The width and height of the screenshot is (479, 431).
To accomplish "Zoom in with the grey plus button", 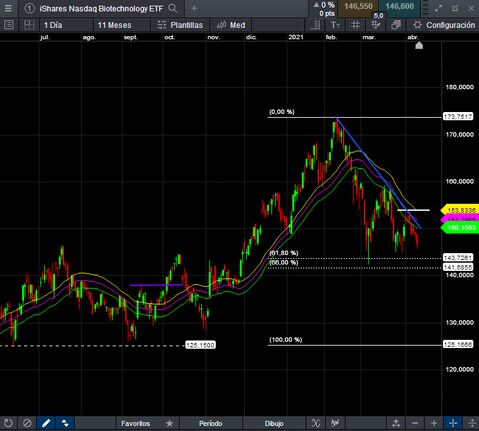I will click(434, 423).
